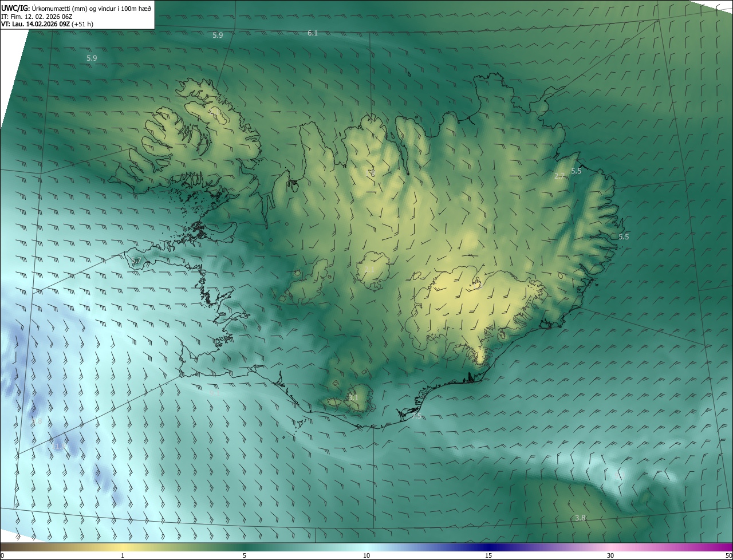This screenshot has height=560, width=733.
Task: Click the 2.1 value label on the central glacier
Action: 369,269
